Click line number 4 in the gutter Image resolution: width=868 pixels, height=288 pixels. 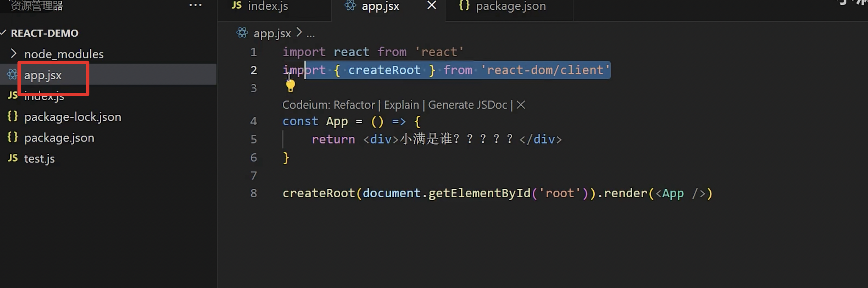click(x=254, y=121)
